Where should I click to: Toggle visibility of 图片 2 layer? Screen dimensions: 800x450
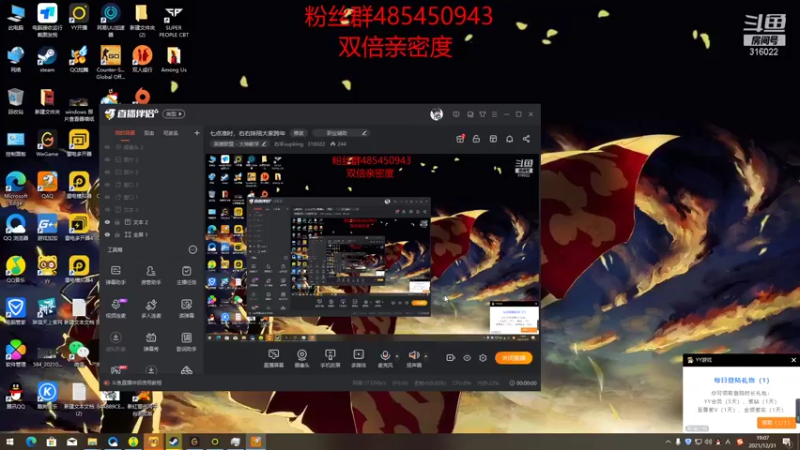tap(108, 172)
